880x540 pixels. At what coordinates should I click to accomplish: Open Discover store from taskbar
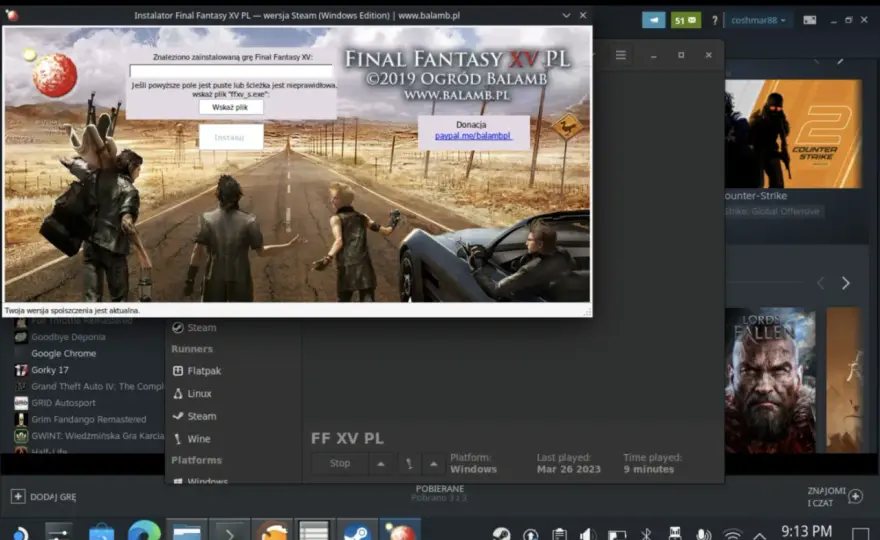(x=102, y=533)
